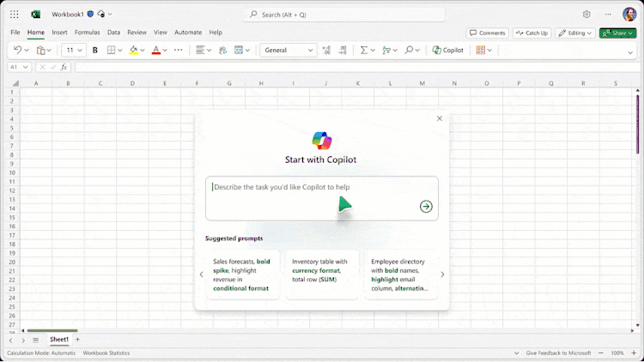Click the confirm checkmark in formula bar
Image resolution: width=644 pixels, height=362 pixels.
pos(53,67)
